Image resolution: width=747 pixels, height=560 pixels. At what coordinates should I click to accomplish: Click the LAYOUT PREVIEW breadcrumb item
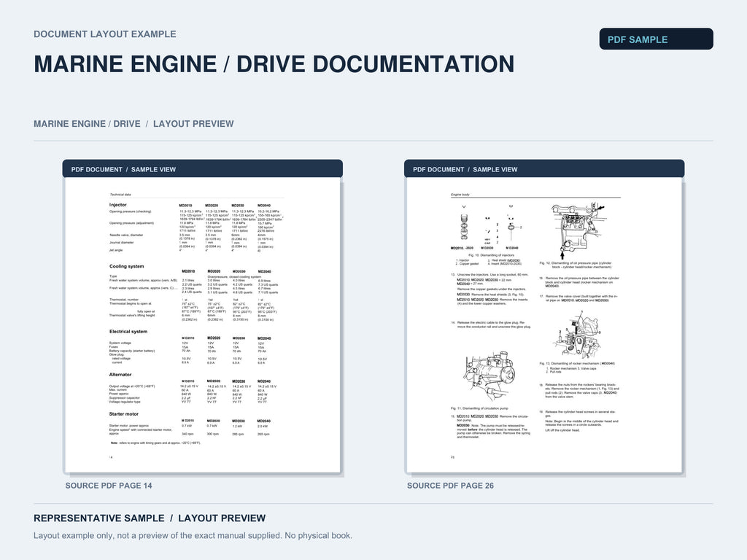tap(193, 124)
